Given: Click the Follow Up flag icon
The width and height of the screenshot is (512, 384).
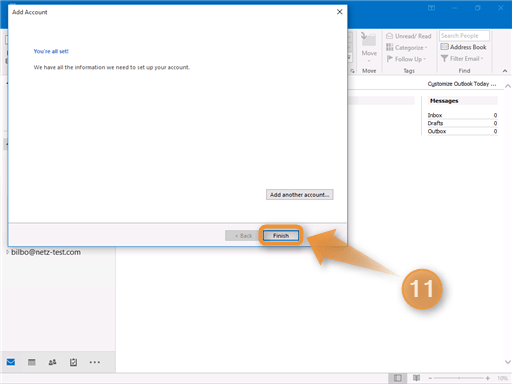Looking at the screenshot, I should [x=389, y=59].
